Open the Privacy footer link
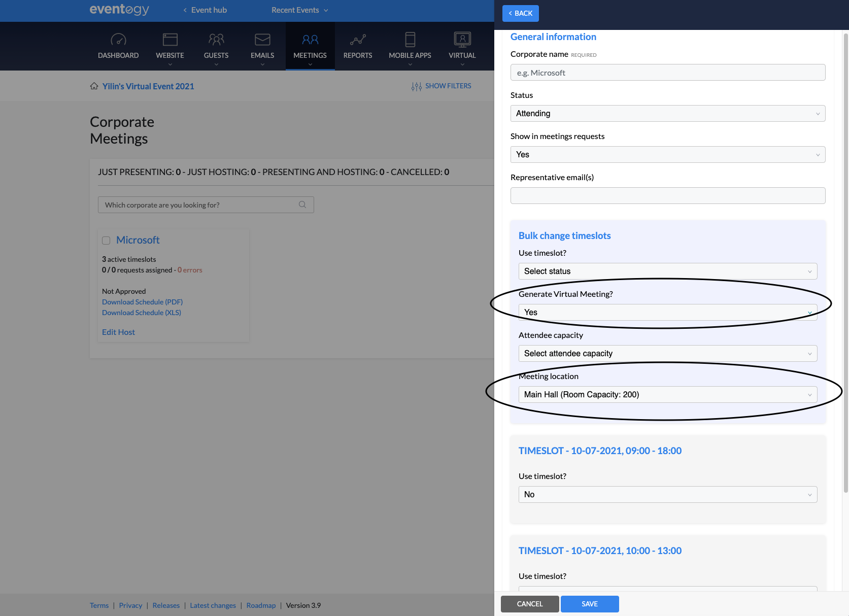The width and height of the screenshot is (849, 616). 130,605
